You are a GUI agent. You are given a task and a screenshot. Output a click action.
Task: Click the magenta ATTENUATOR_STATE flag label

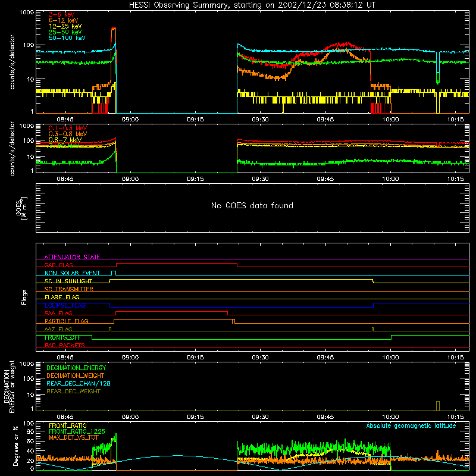pos(72,257)
